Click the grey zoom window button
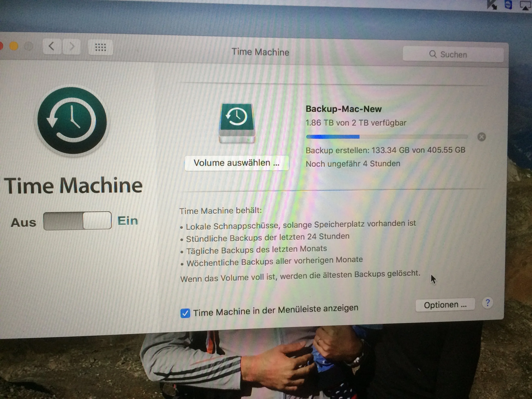Viewport: 532px width, 399px height. coord(29,46)
